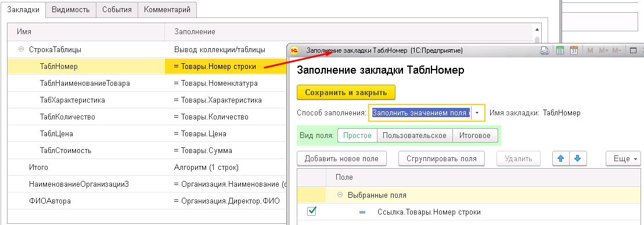Viewport: 644px width, 225px height.
Task: Select Пользовательское field type
Action: [415, 136]
